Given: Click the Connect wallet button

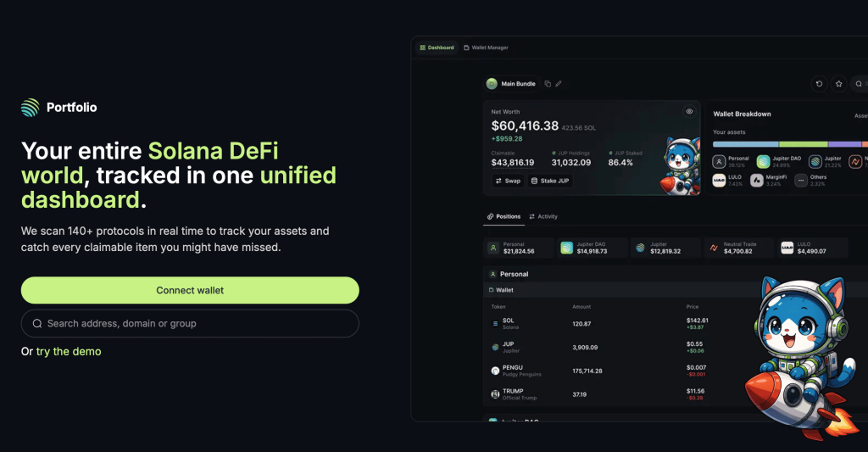Looking at the screenshot, I should tap(190, 290).
